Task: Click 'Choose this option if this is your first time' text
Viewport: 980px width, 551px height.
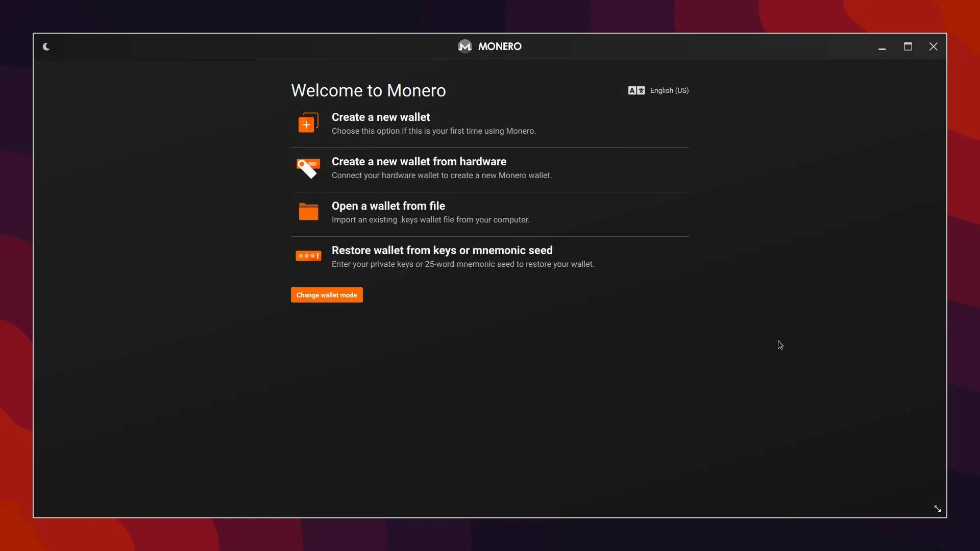Action: [434, 131]
